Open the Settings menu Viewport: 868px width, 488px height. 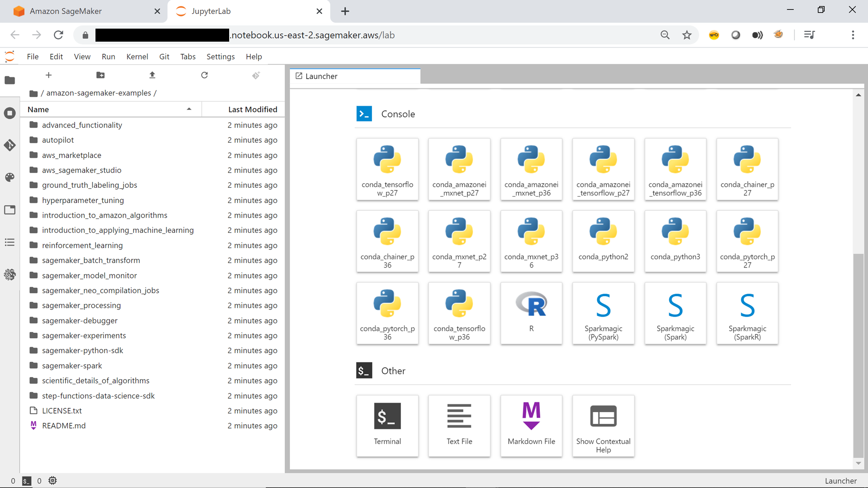(220, 56)
